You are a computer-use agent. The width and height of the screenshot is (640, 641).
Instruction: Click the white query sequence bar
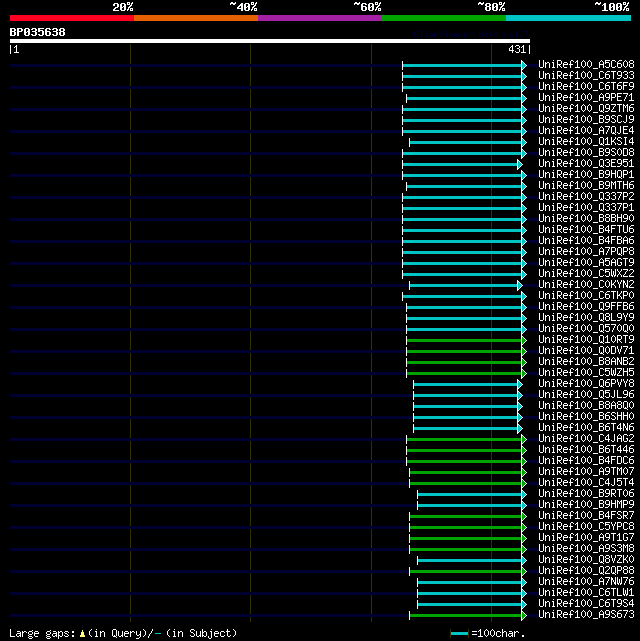(x=270, y=41)
